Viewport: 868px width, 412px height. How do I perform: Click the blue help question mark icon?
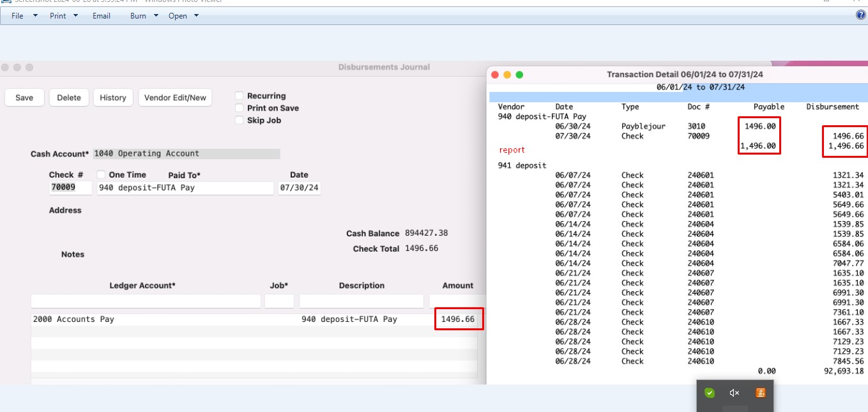[x=860, y=15]
